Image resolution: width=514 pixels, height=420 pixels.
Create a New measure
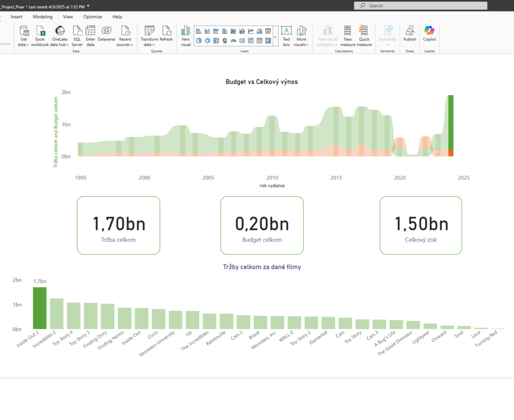click(x=348, y=36)
